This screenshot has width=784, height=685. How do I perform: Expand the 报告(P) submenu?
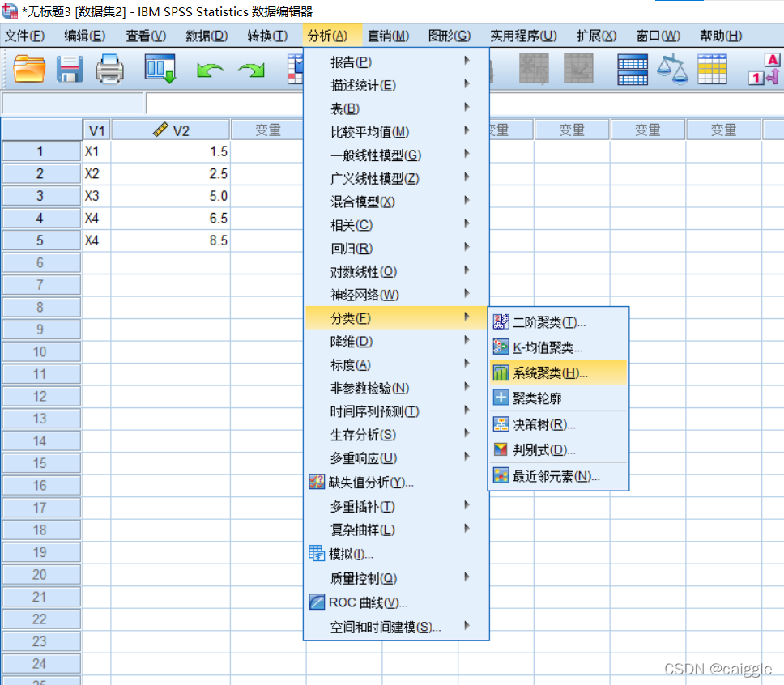click(396, 62)
